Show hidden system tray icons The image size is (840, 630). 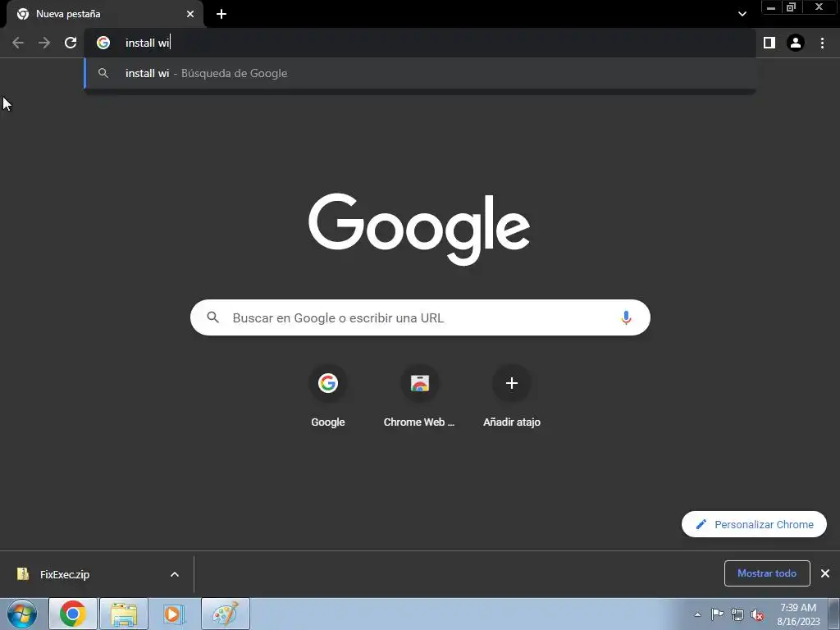(x=697, y=614)
